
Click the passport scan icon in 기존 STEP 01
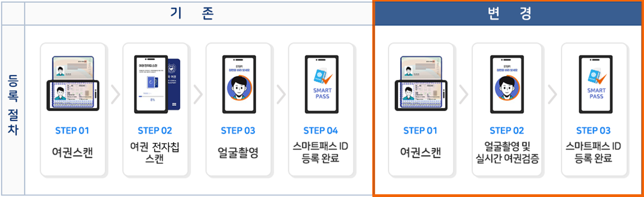pos(73,84)
